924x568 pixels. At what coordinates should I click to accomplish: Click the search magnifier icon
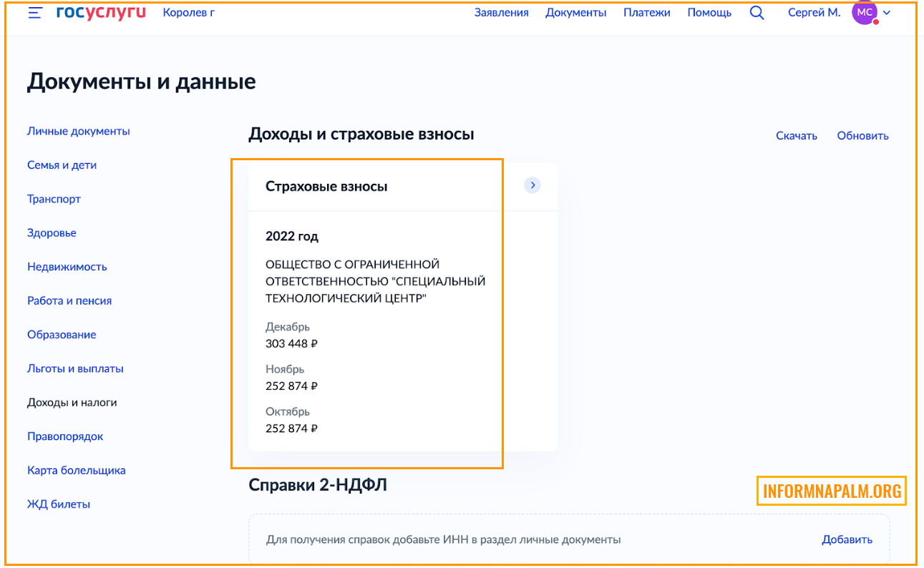pyautogui.click(x=757, y=13)
